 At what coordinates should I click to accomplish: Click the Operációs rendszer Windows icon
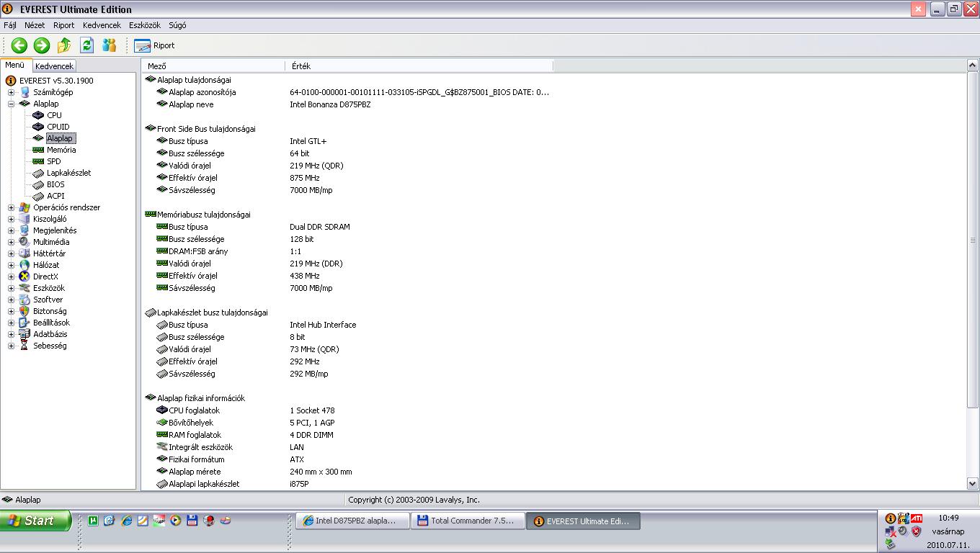[24, 207]
